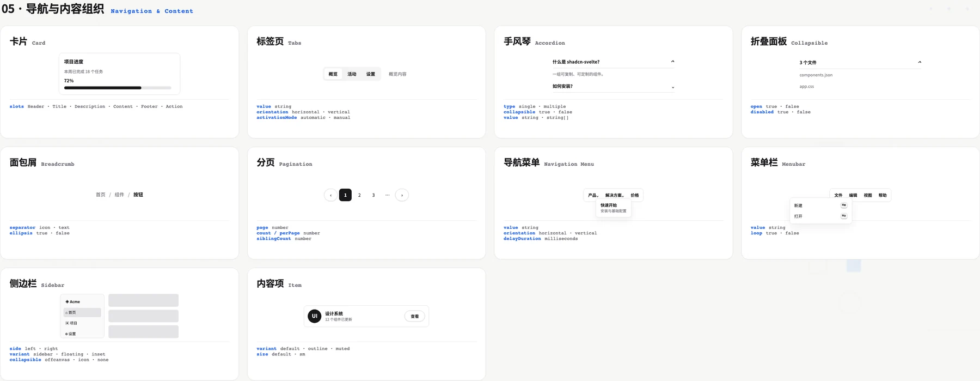
Task: Click the app.css file row
Action: 806,87
